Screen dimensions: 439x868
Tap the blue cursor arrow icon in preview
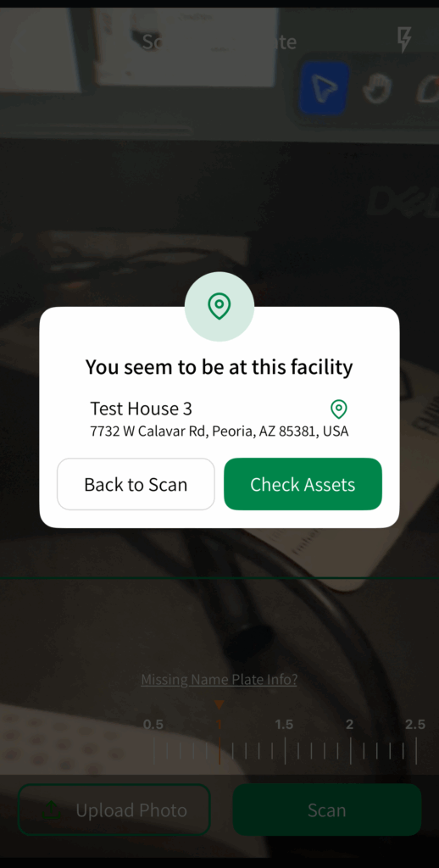[324, 88]
